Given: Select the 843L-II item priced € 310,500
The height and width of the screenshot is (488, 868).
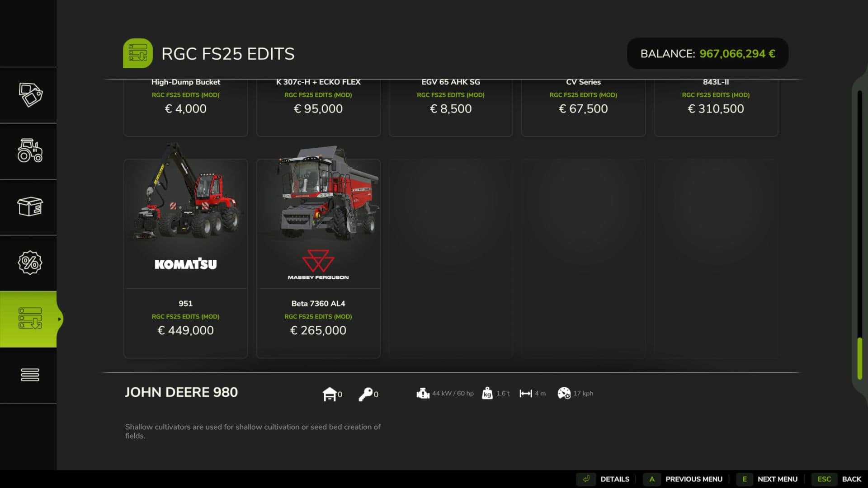Looking at the screenshot, I should point(716,108).
